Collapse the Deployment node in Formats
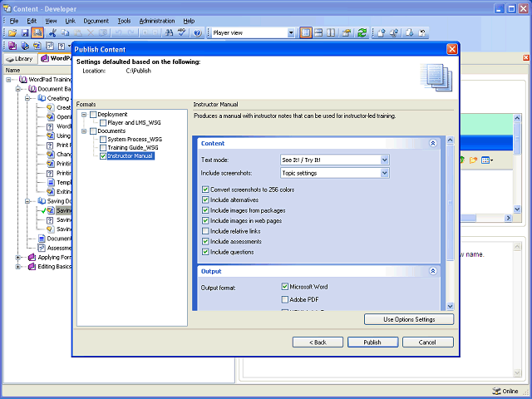The image size is (532, 399). [84, 115]
